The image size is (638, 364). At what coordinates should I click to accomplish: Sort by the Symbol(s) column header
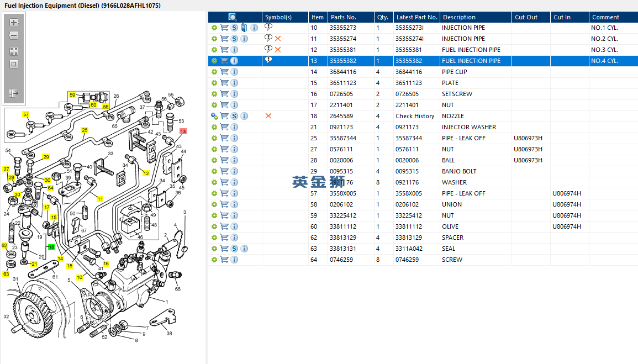pyautogui.click(x=285, y=17)
